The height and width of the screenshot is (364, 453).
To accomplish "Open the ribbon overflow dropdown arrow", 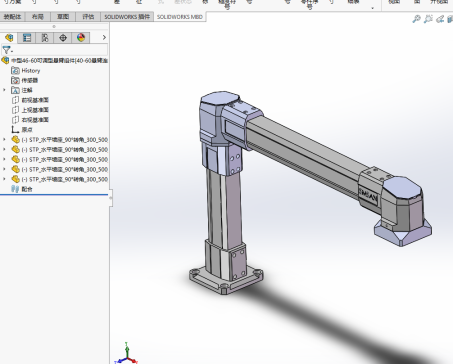I will point(373,8).
